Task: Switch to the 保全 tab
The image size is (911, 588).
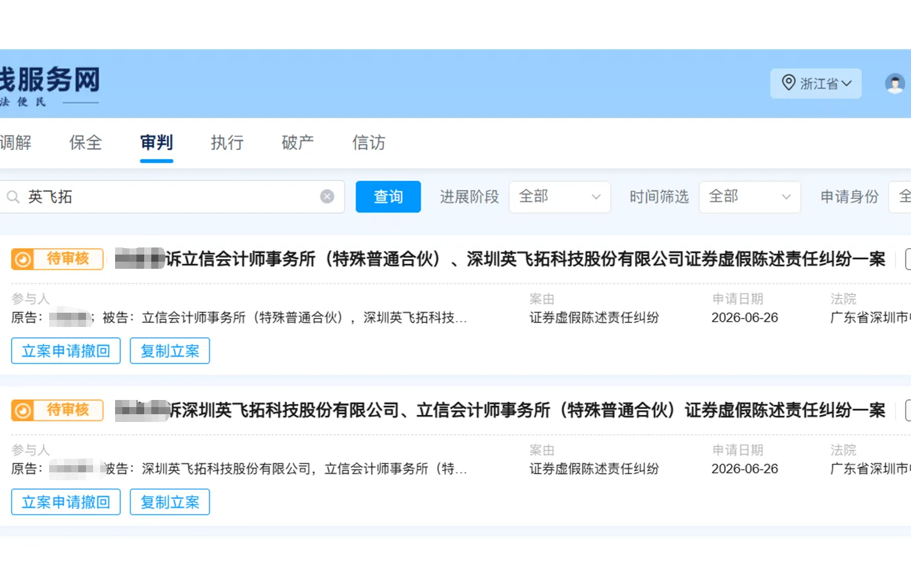Action: pyautogui.click(x=85, y=142)
